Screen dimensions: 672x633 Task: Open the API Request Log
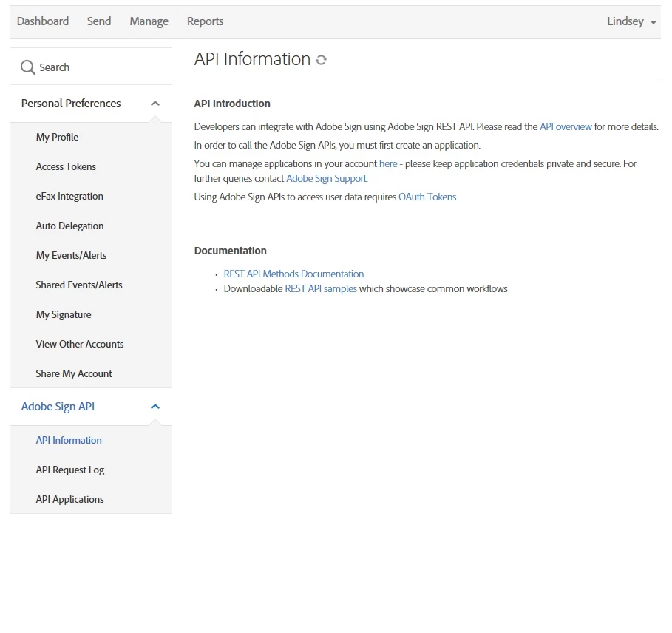coord(69,470)
